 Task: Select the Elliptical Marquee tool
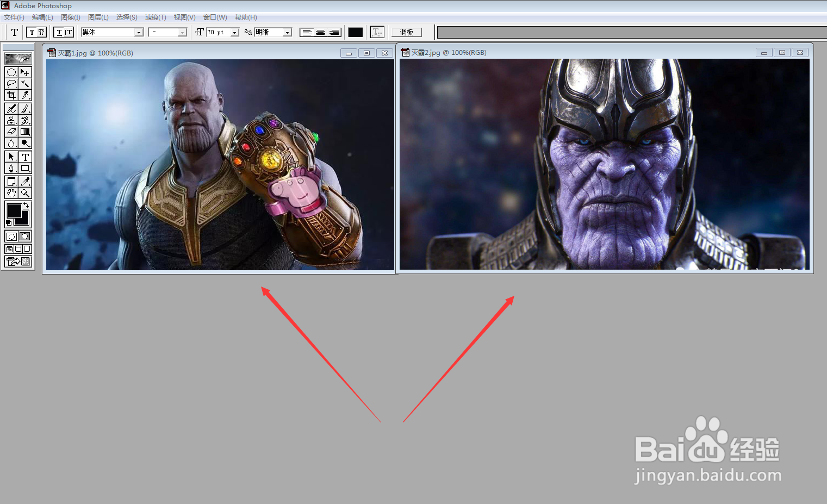pyautogui.click(x=11, y=72)
